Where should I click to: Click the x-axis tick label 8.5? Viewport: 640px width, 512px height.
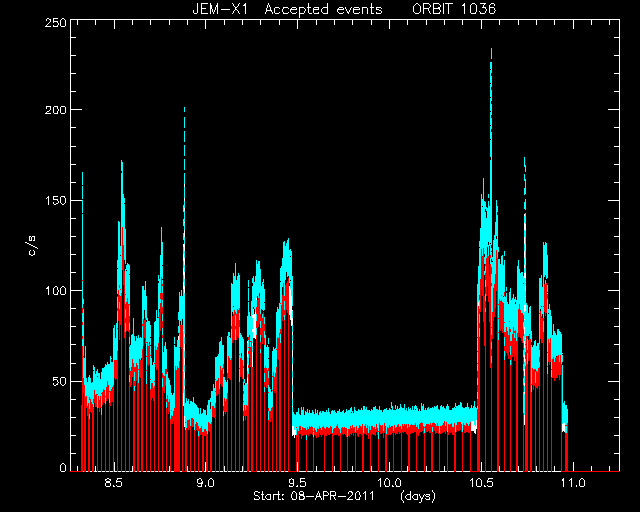113,483
